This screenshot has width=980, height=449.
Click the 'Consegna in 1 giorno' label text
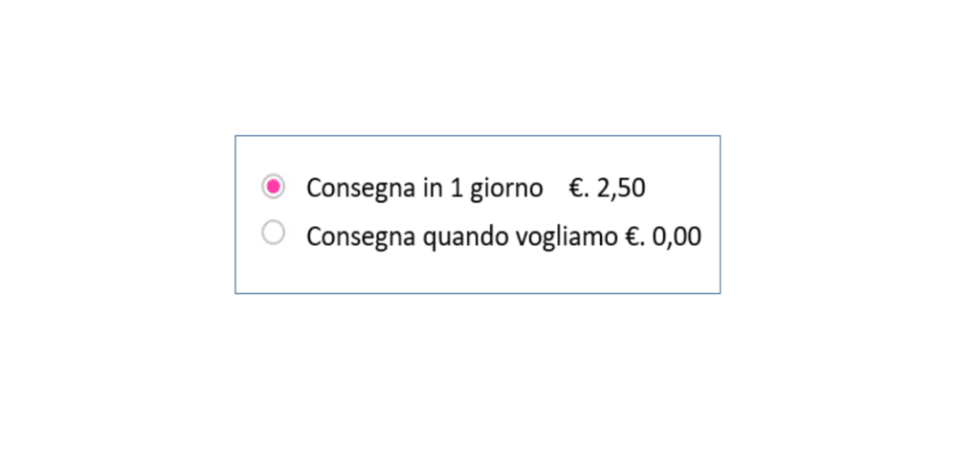(x=424, y=189)
